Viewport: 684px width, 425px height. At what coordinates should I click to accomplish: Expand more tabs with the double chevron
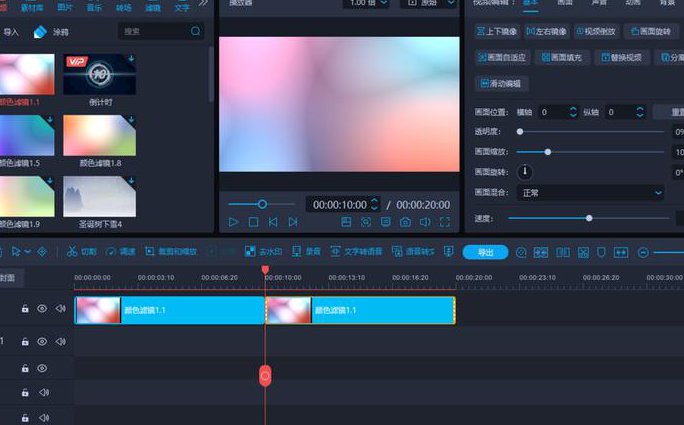pos(203,3)
